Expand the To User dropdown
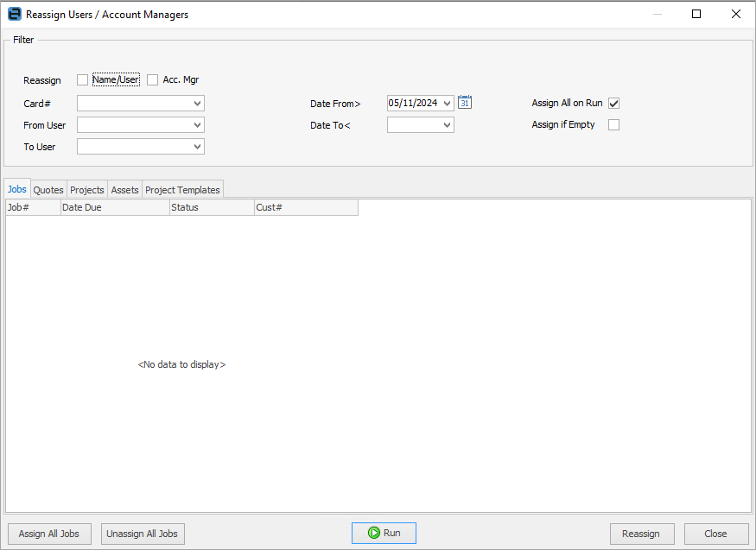 [x=197, y=147]
